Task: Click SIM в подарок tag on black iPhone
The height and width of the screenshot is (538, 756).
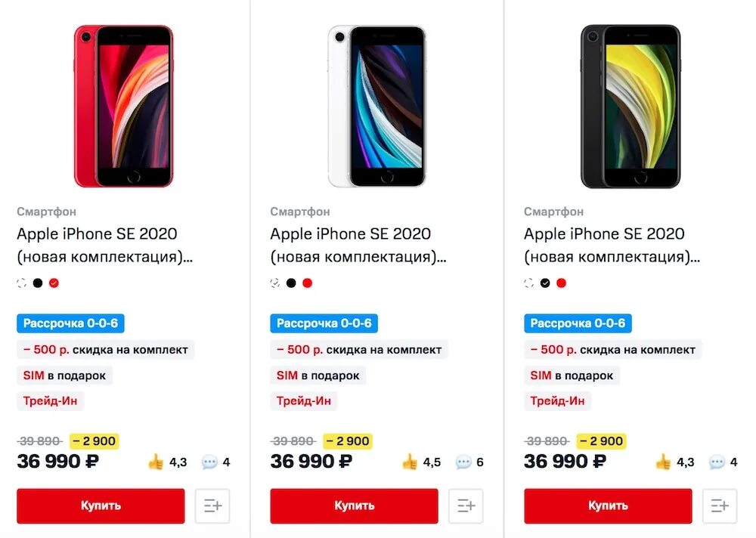Action: [x=571, y=376]
